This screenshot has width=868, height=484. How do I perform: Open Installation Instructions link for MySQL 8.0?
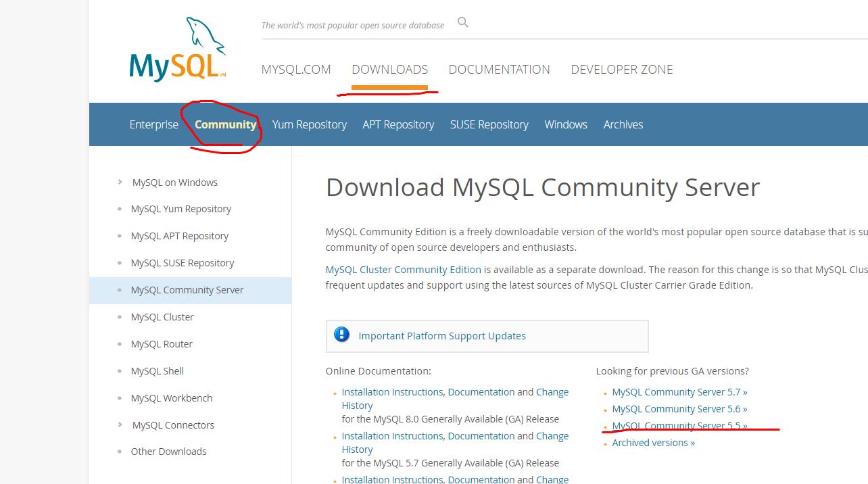[393, 392]
